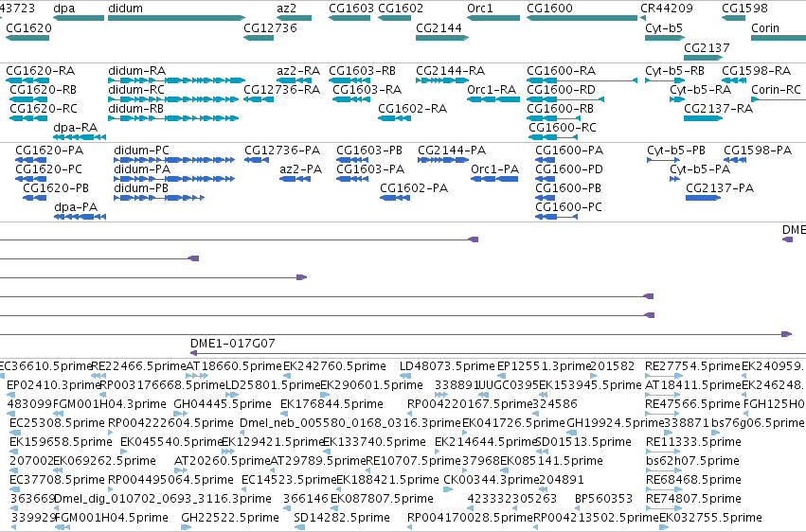Click the Orc1-PA protein feature

494,179
